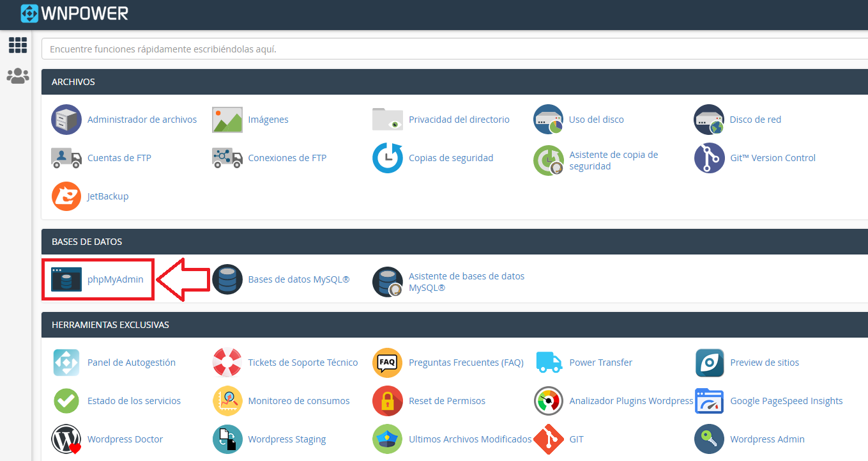The height and width of the screenshot is (461, 868).
Task: Click the search functions input field
Action: tap(454, 49)
